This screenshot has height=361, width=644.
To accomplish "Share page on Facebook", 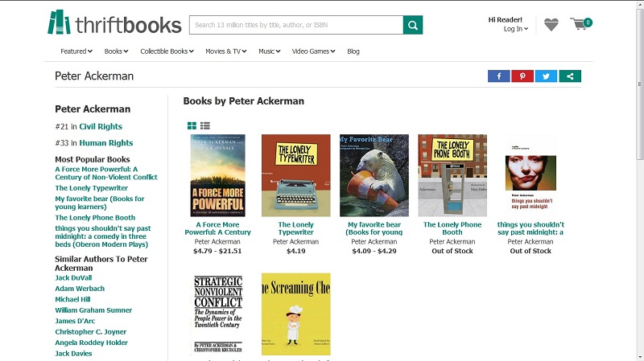I will (x=499, y=76).
